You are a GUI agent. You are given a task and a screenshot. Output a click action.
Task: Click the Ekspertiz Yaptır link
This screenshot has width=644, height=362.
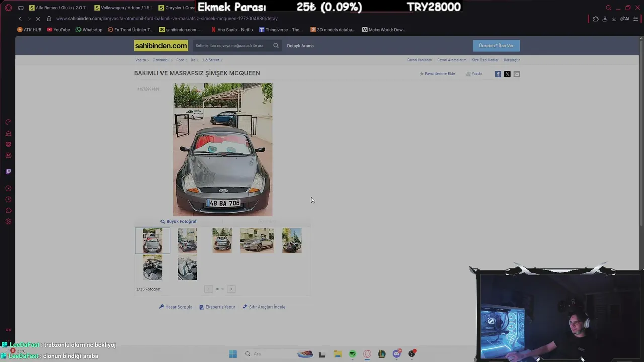point(217,307)
